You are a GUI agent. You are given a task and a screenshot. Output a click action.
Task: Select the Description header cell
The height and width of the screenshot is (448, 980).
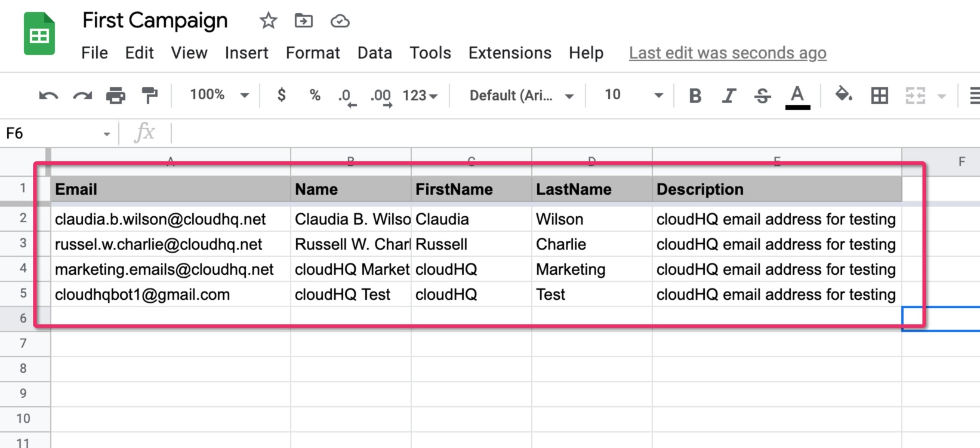point(777,189)
